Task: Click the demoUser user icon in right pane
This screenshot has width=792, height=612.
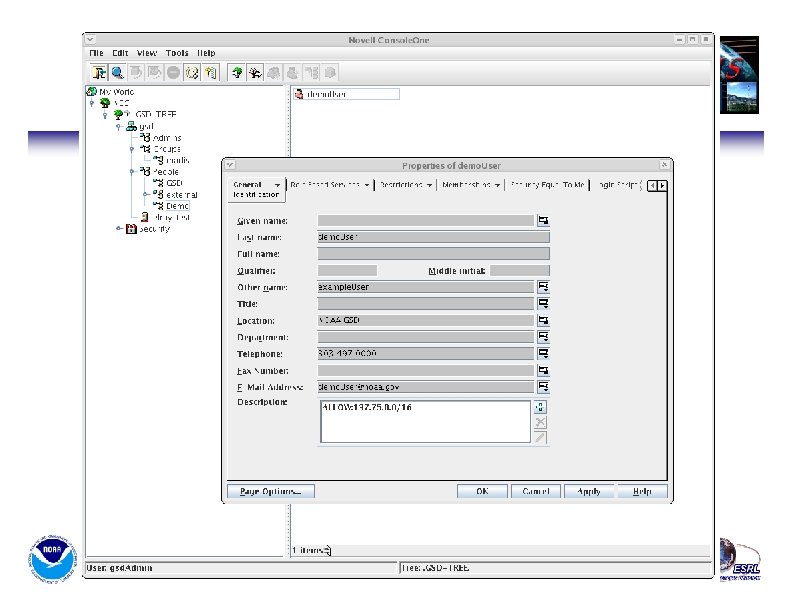Action: pos(299,94)
